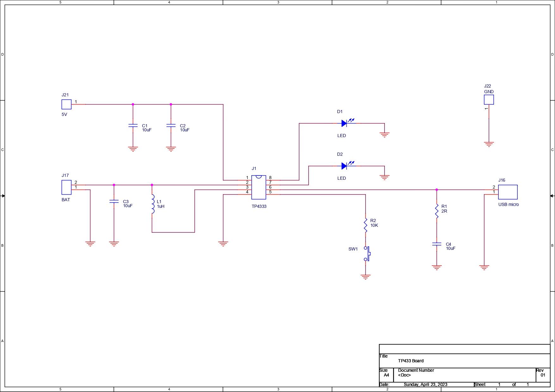555x392 pixels.
Task: Click the R1 '2R' value text
Action: tap(444, 211)
